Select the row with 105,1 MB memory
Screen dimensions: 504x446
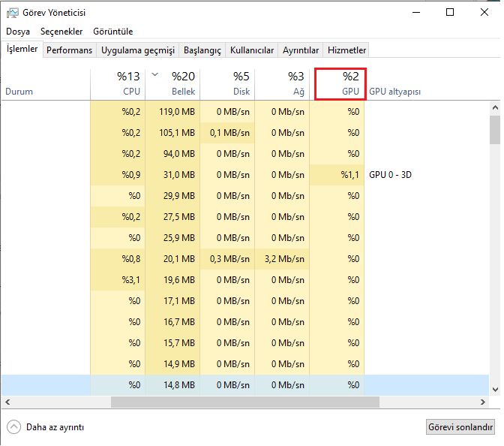pos(245,133)
